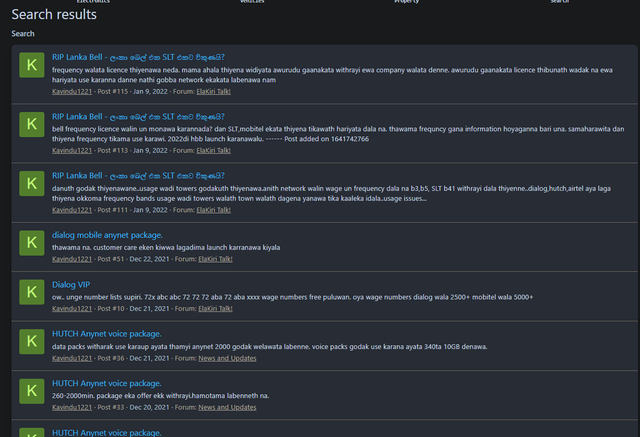Select the snippet starting 'ow.. unge number lists supiri'
640x437 pixels.
pos(292,297)
